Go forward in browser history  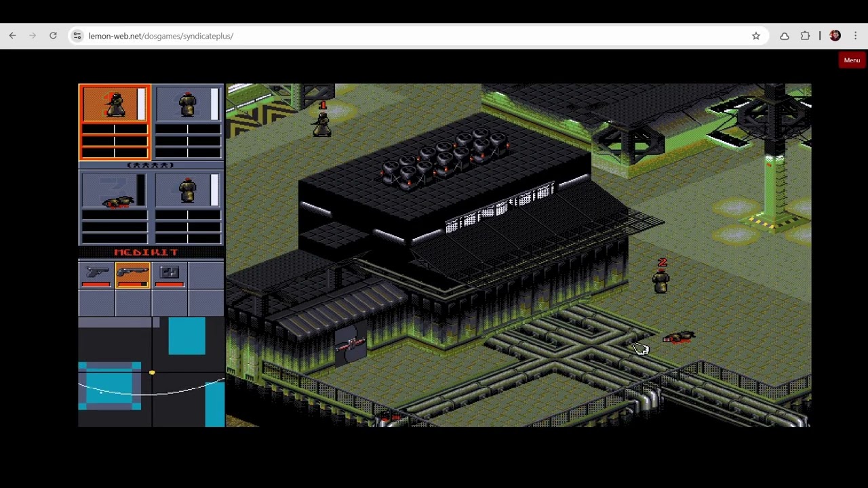click(x=33, y=36)
